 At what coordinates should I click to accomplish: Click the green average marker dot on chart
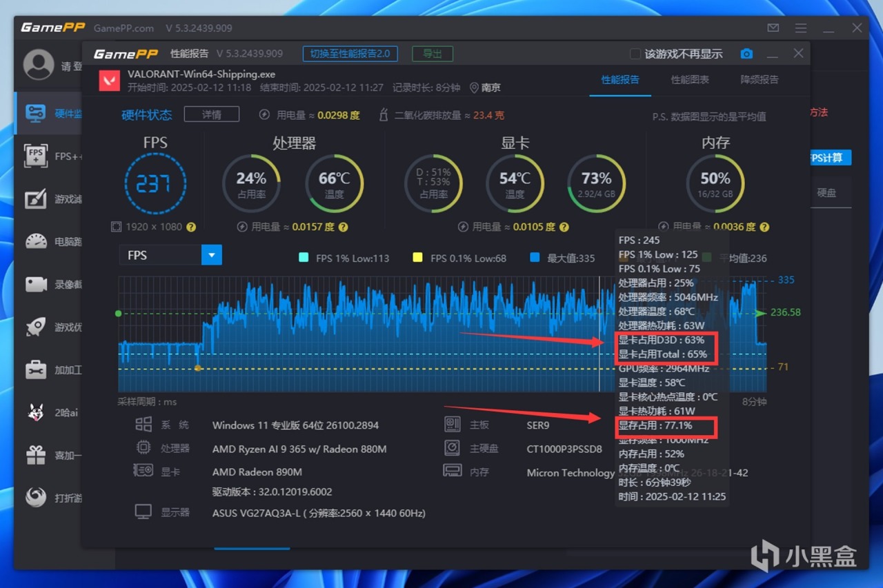(x=119, y=313)
